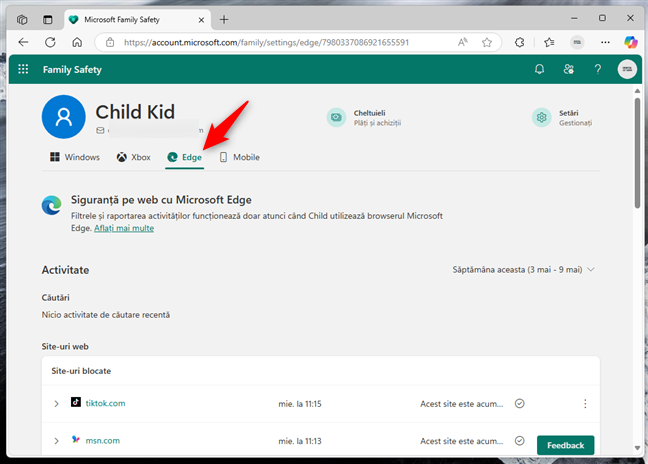The height and width of the screenshot is (464, 648).
Task: Refresh the current page
Action: [x=50, y=42]
